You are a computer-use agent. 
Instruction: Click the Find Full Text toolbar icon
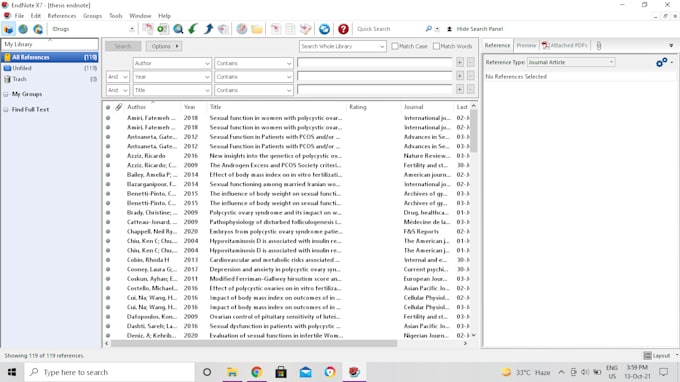coord(223,29)
